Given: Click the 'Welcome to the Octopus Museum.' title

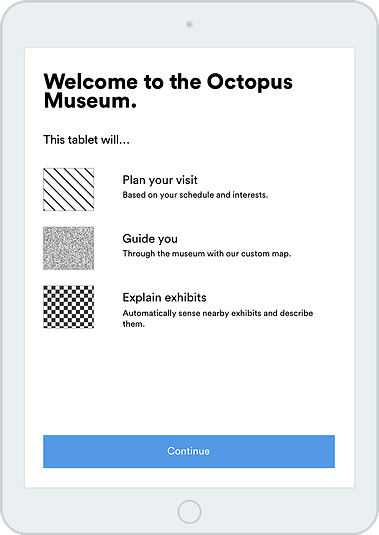Looking at the screenshot, I should point(168,91).
